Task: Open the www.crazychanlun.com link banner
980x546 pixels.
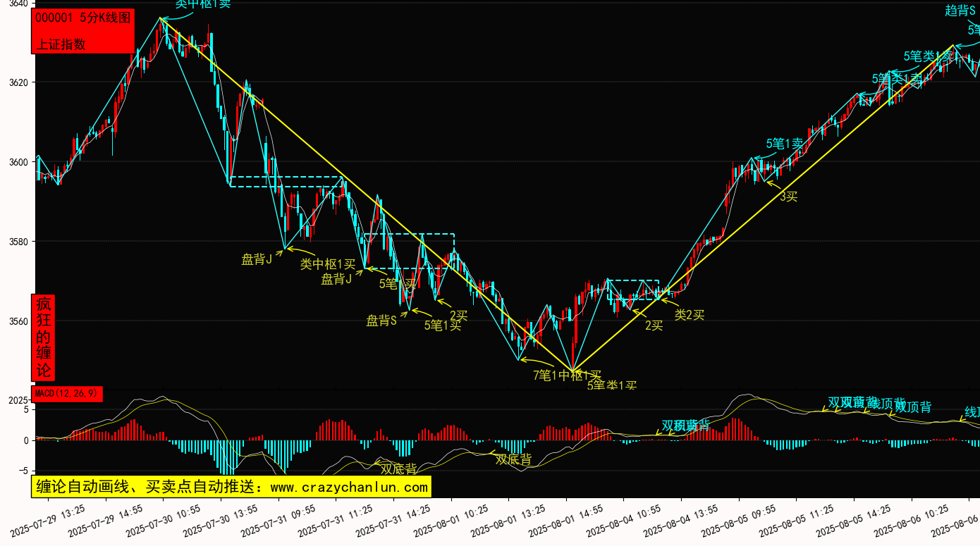Action: click(x=231, y=487)
